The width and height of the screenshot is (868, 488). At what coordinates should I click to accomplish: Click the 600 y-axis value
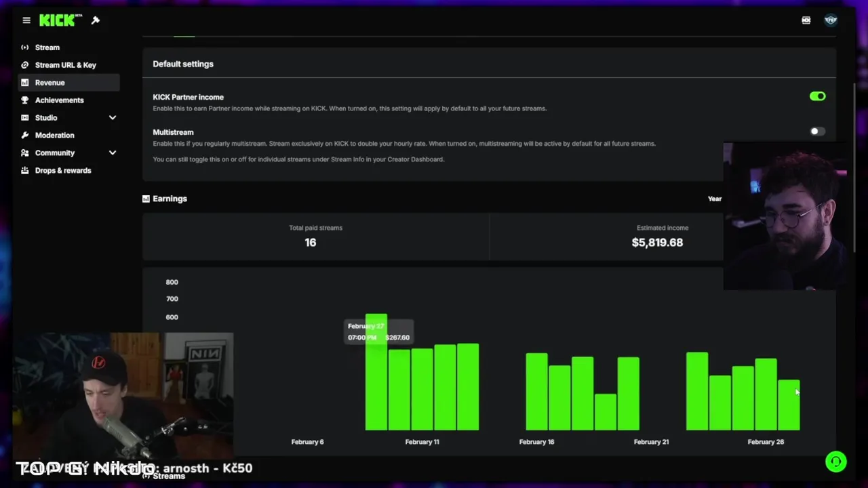172,317
